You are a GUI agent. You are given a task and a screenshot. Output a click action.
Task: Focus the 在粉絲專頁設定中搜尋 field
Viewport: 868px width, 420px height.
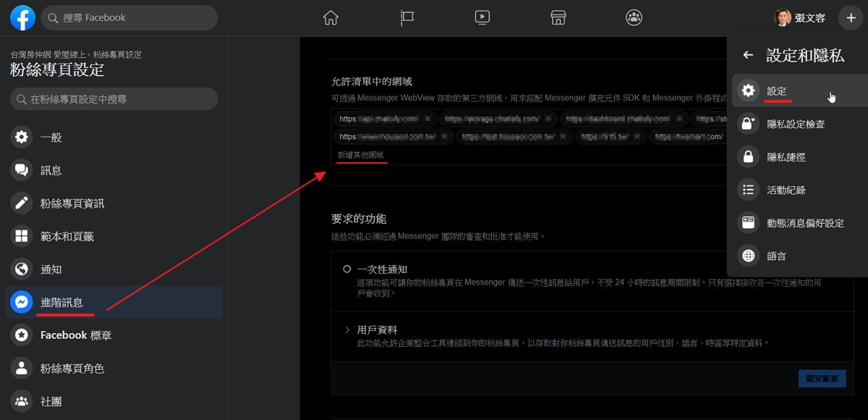point(114,99)
